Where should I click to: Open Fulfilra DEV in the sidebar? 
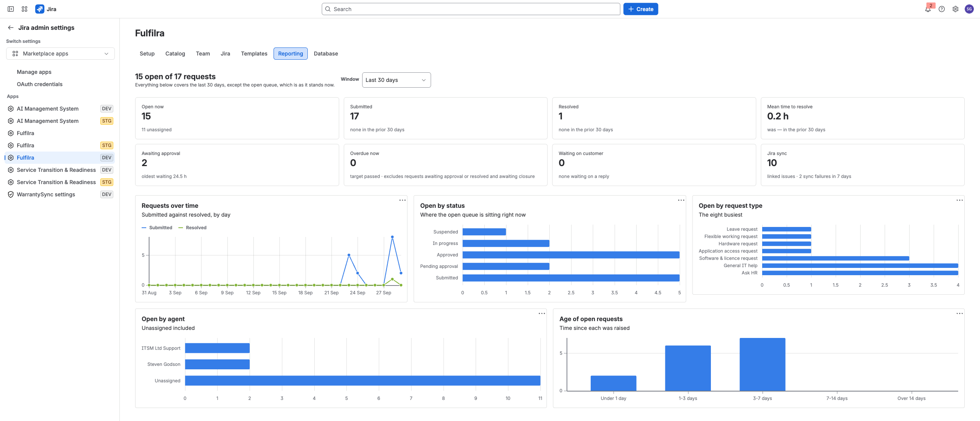pyautogui.click(x=60, y=158)
